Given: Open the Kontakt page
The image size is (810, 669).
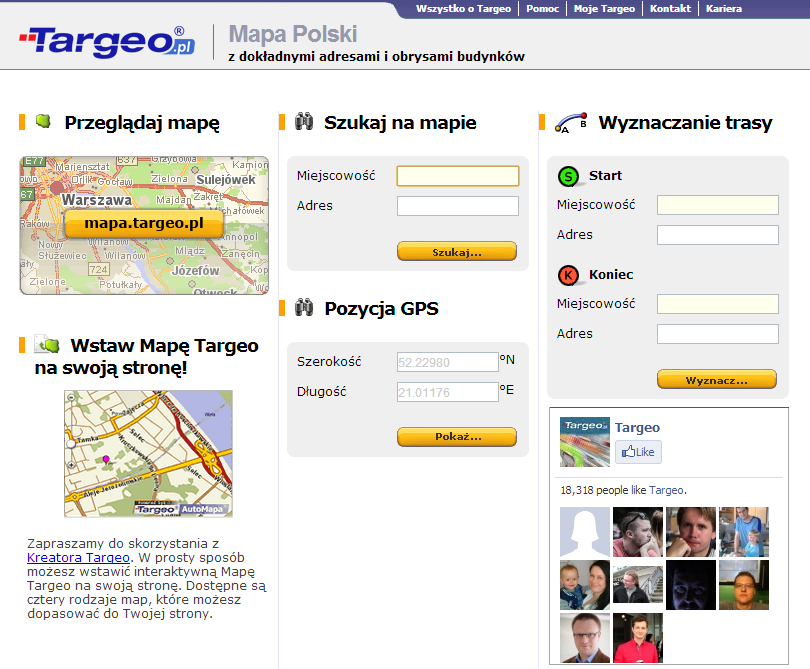Looking at the screenshot, I should pos(670,9).
